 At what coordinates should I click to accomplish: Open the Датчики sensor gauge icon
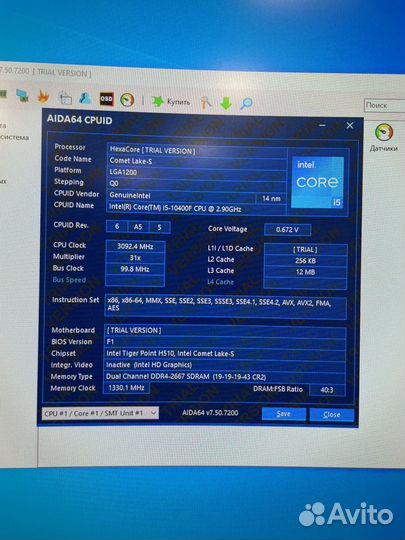384,132
